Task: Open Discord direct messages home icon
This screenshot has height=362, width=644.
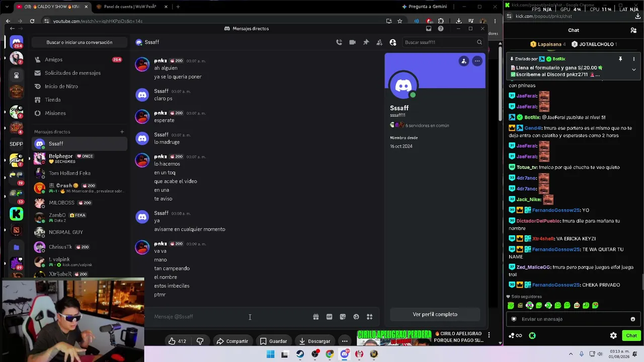Action: tap(16, 42)
